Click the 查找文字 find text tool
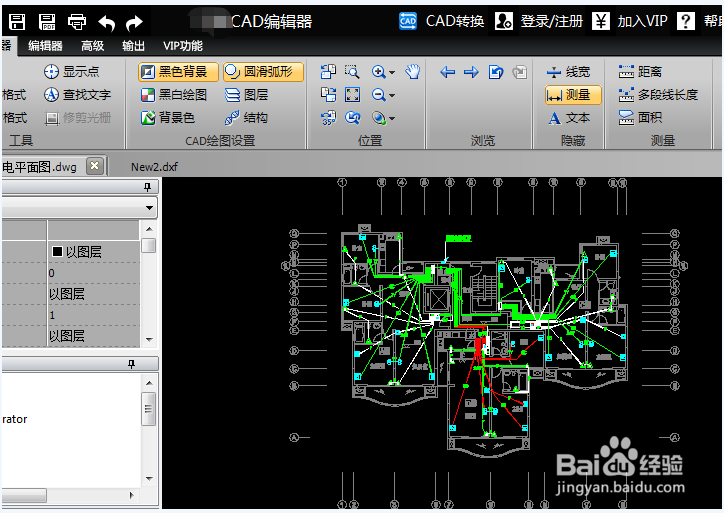 coord(78,95)
